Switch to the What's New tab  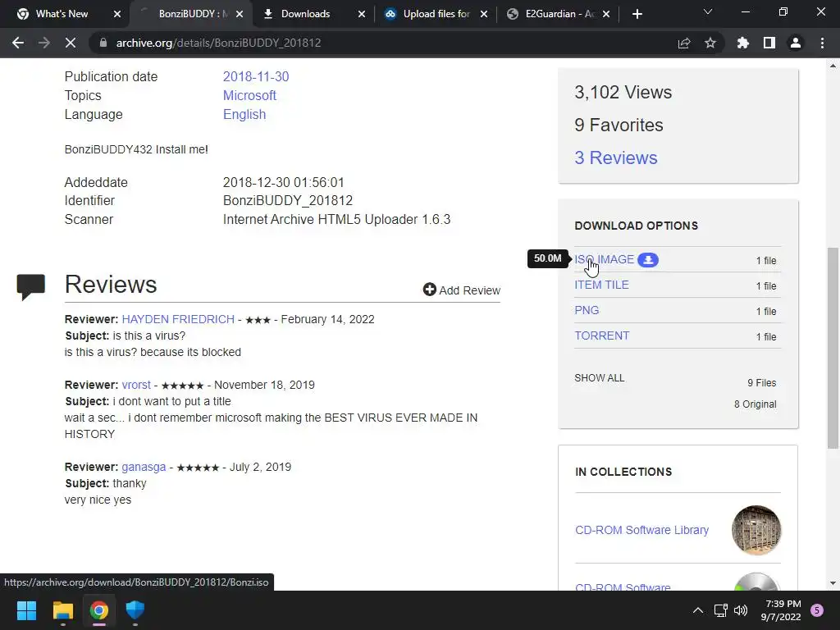point(62,14)
